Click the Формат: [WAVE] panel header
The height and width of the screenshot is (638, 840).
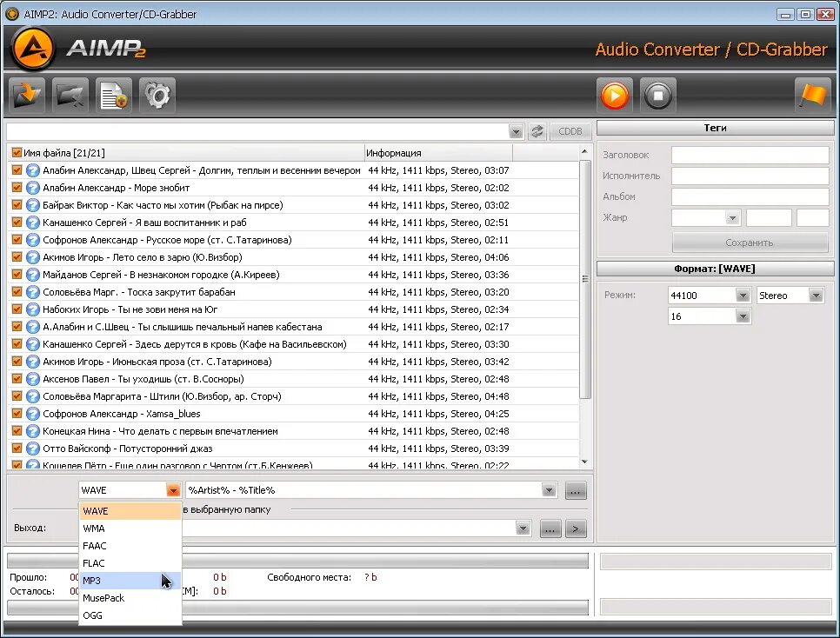pyautogui.click(x=715, y=269)
